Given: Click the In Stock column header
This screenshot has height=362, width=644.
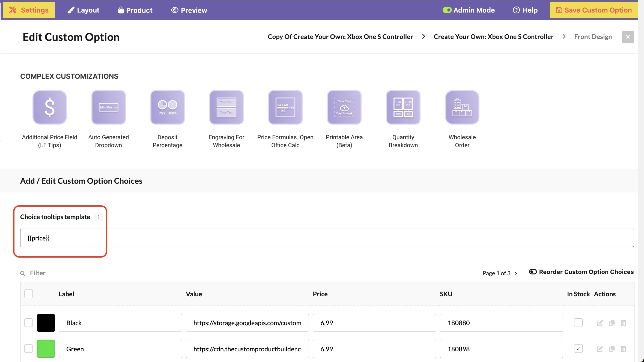Looking at the screenshot, I should [x=578, y=294].
